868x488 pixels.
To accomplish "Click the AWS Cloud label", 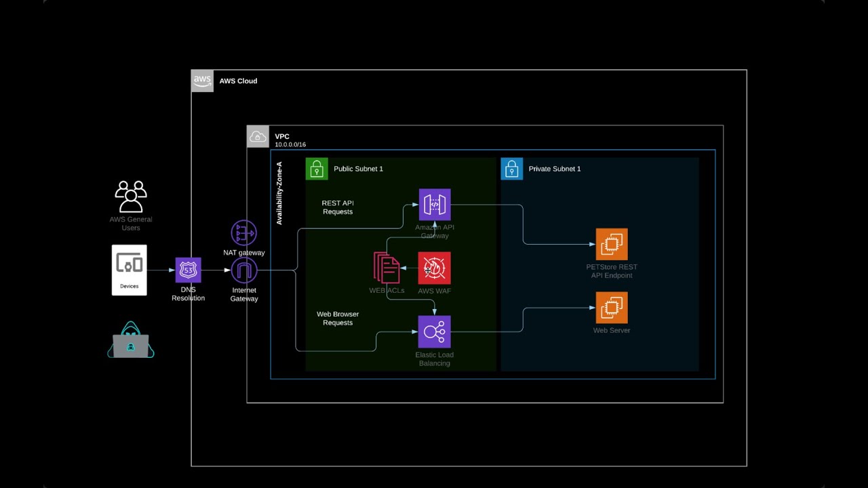I will (x=238, y=81).
